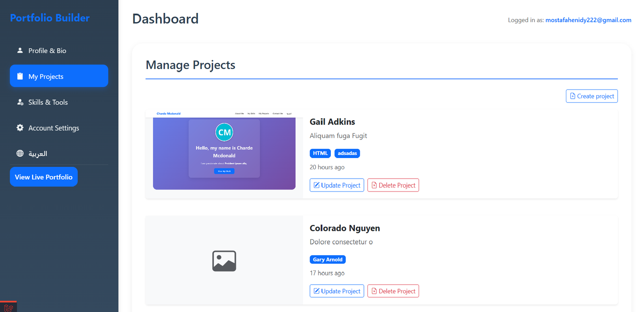Screen dimensions: 644x312
Task: Click the Create project button
Action: 591,96
